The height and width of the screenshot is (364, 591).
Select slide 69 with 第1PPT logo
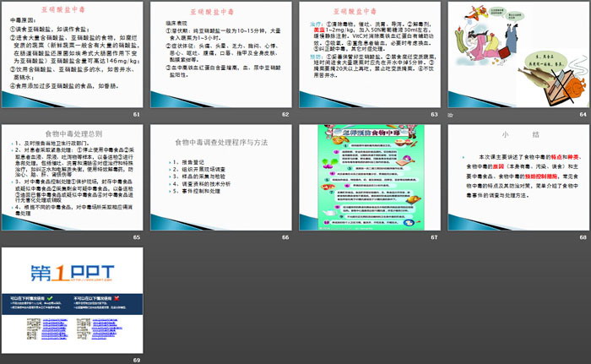click(x=73, y=301)
